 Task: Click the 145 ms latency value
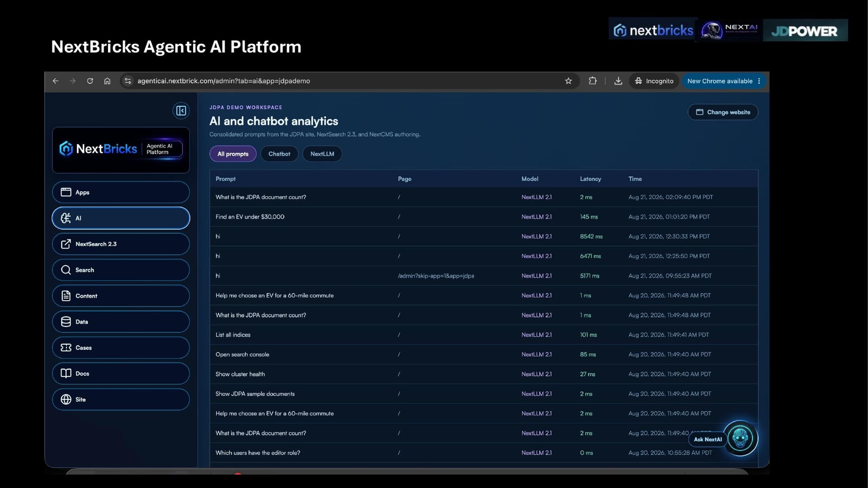tap(589, 217)
